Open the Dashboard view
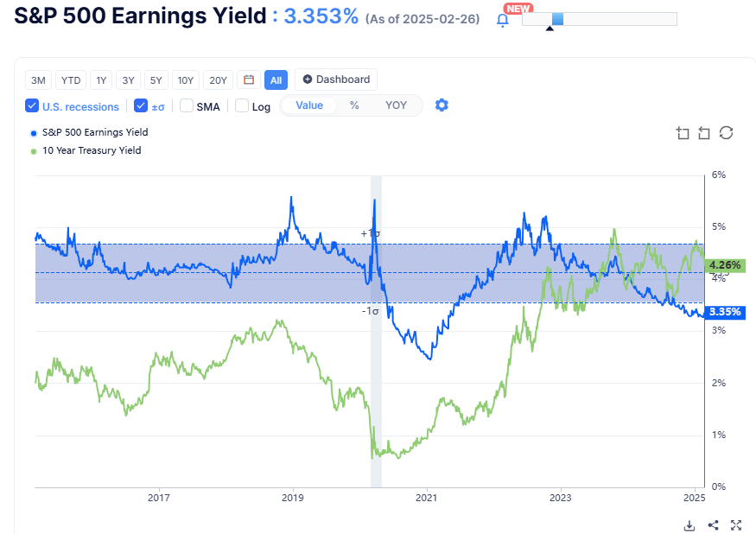The image size is (756, 534). [x=336, y=79]
